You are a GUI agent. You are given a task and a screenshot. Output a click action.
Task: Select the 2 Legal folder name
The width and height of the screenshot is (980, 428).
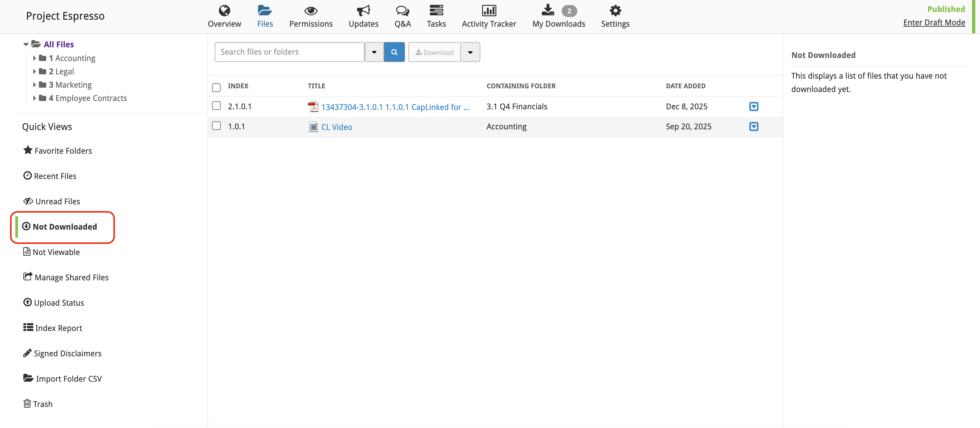[x=61, y=72]
